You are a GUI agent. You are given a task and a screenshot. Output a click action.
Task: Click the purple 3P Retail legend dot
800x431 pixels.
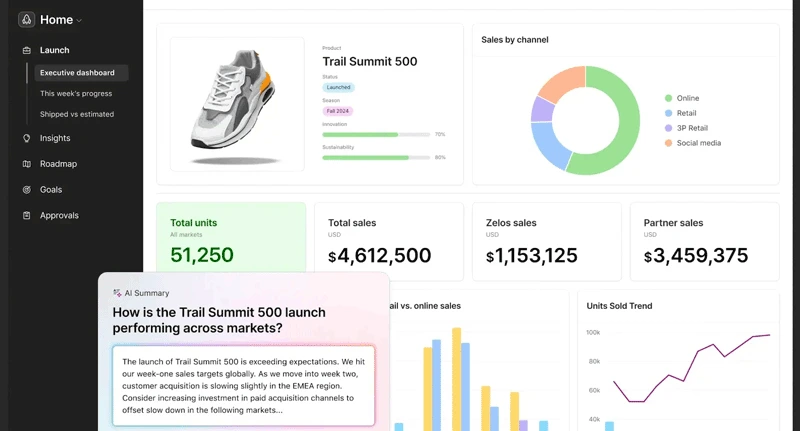[x=668, y=128]
